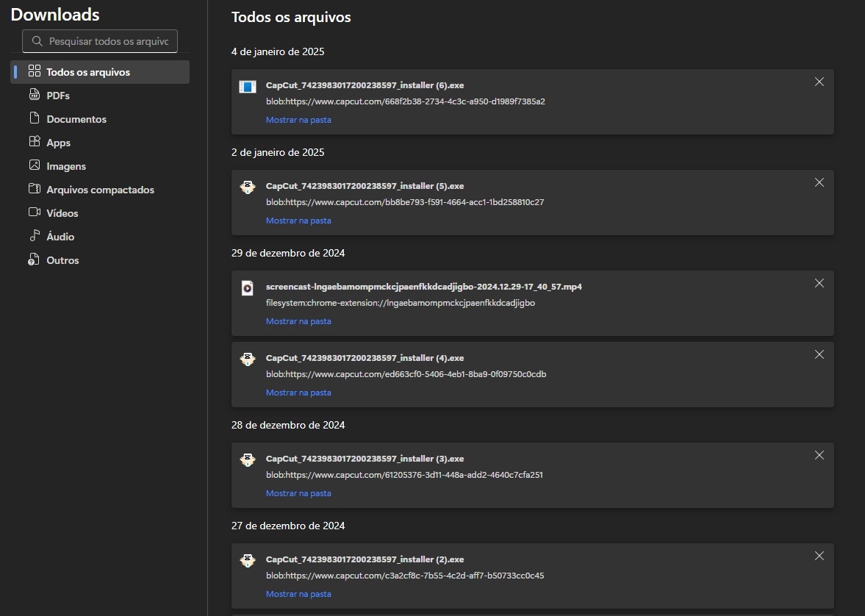Click the screencast mp4 video file icon

(248, 288)
